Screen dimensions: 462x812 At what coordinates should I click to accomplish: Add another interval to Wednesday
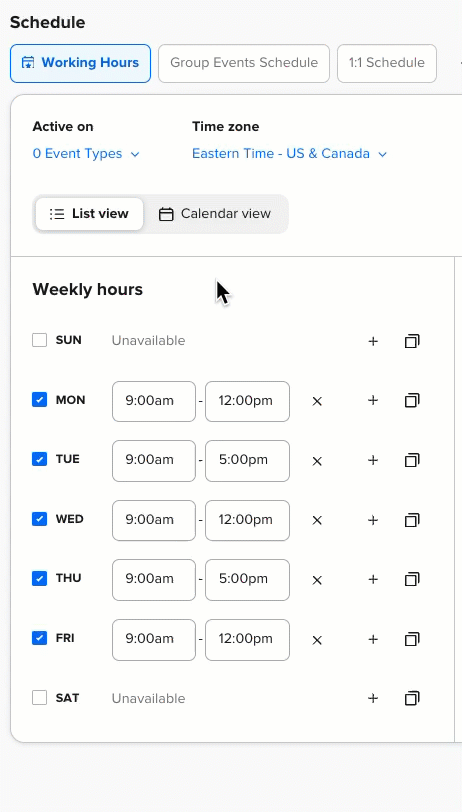373,520
